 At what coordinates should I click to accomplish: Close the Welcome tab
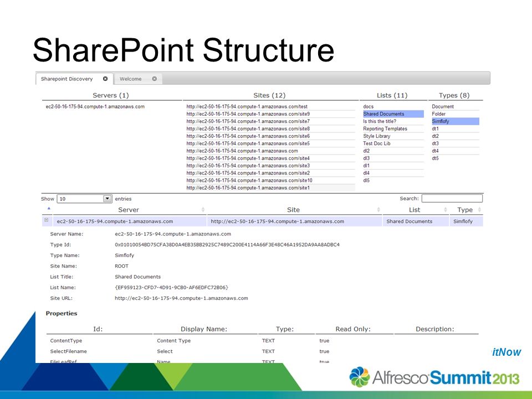(x=155, y=79)
